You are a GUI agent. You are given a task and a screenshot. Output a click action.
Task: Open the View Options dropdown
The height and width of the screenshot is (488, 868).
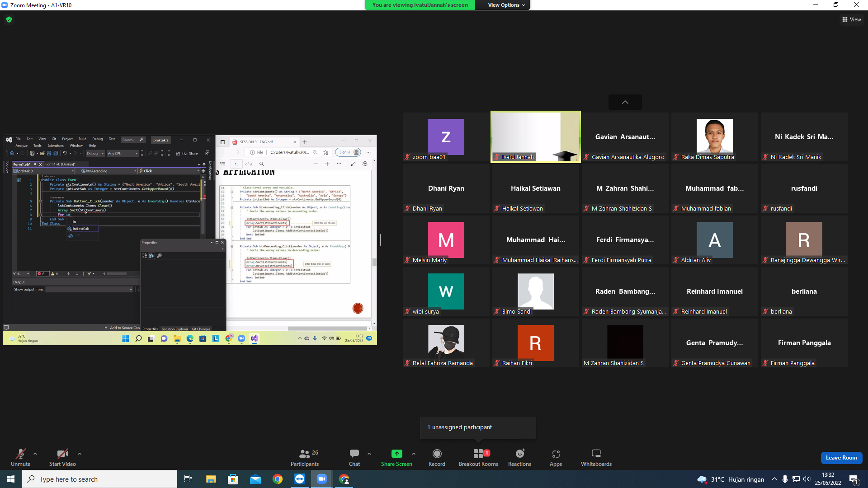coord(506,5)
